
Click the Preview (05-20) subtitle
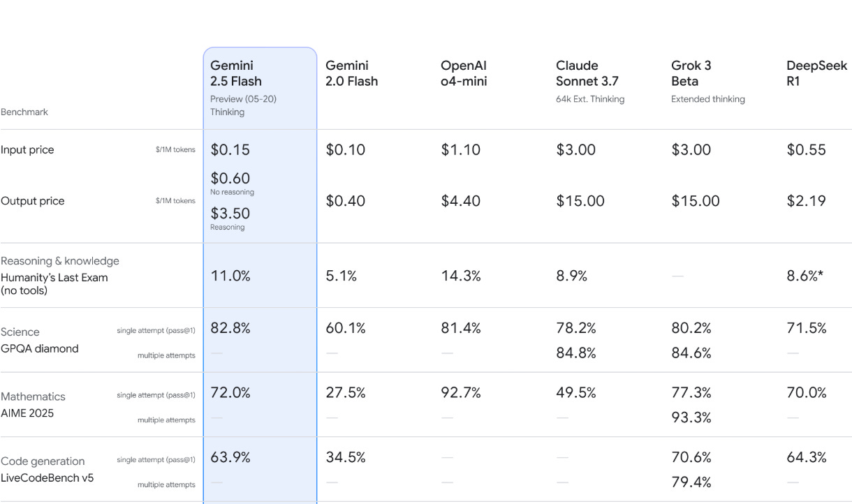coord(244,99)
